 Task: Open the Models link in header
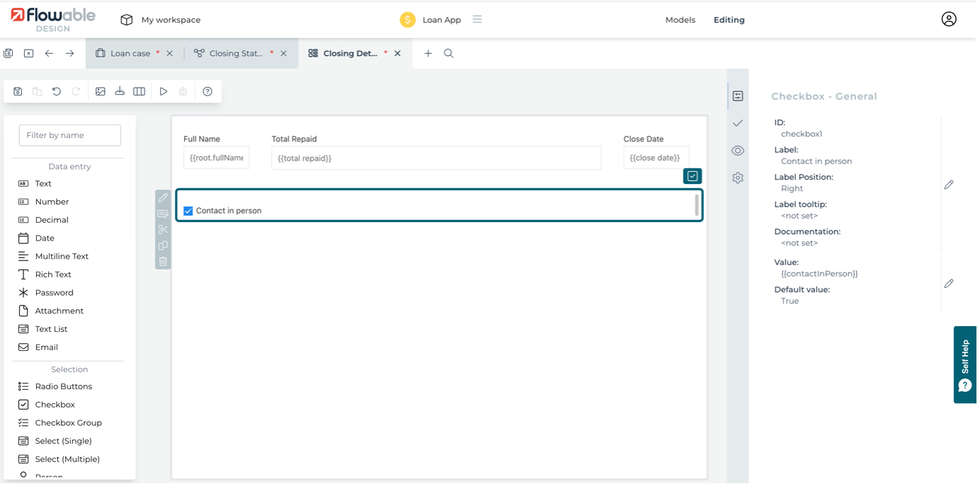point(680,20)
